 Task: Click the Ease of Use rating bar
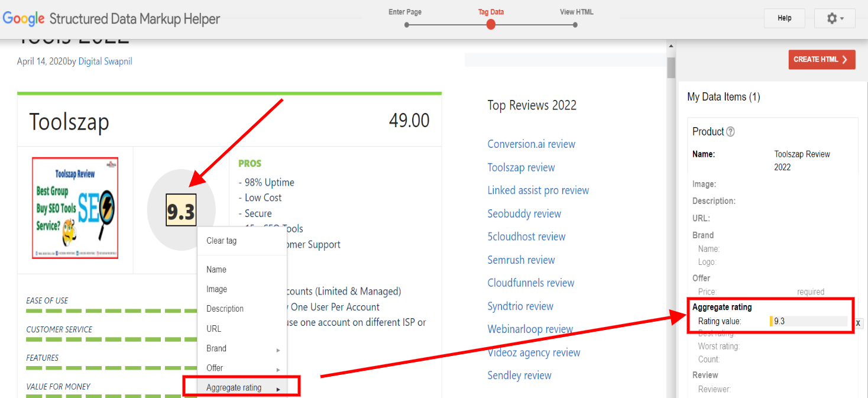(x=111, y=310)
